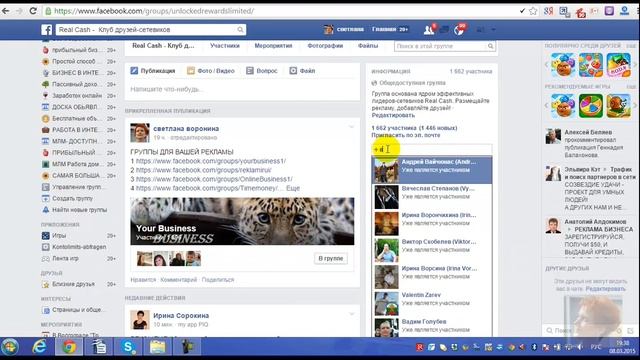Image resolution: width=640 pixels, height=360 pixels.
Task: Expand post options arrow on светлана воронина post
Action: coord(351,127)
